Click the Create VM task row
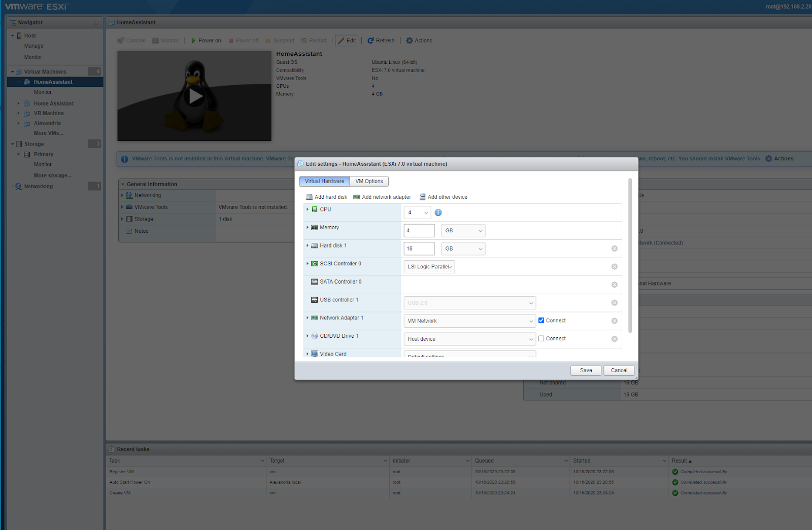812x530 pixels. pyautogui.click(x=459, y=493)
